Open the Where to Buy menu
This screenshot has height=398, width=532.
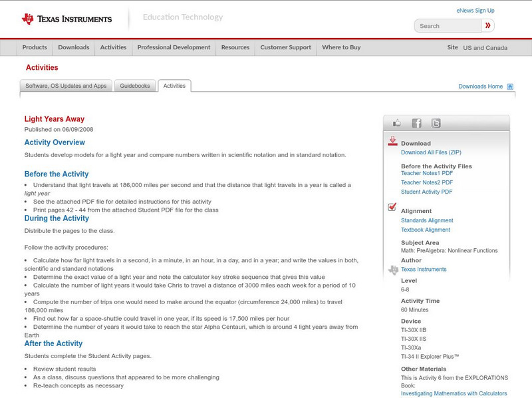coord(341,48)
